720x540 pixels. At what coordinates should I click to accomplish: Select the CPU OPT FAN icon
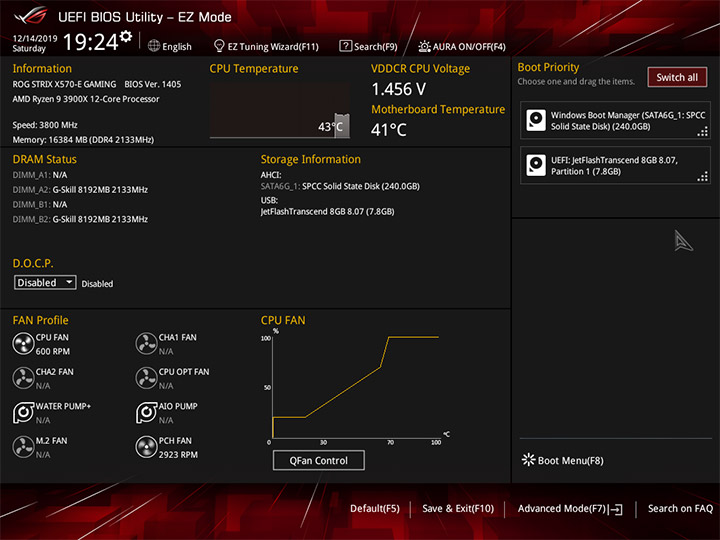(146, 378)
